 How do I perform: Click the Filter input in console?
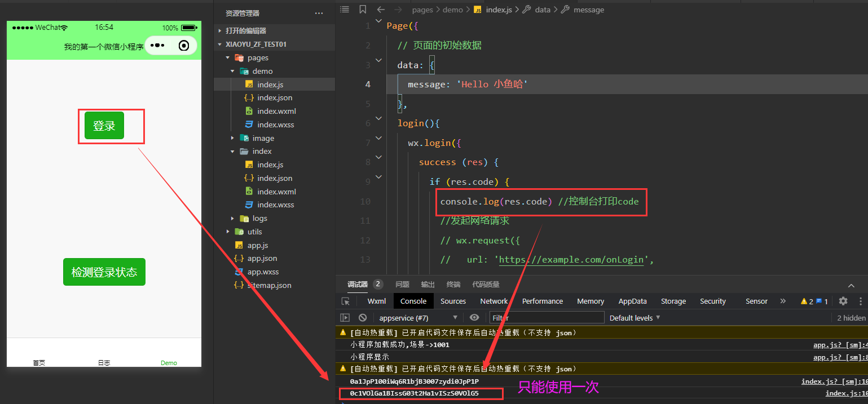tap(547, 318)
